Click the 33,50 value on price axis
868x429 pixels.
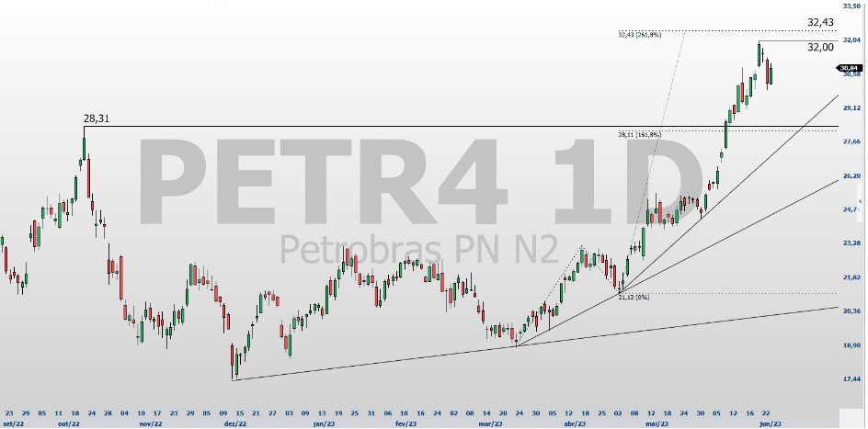click(851, 6)
